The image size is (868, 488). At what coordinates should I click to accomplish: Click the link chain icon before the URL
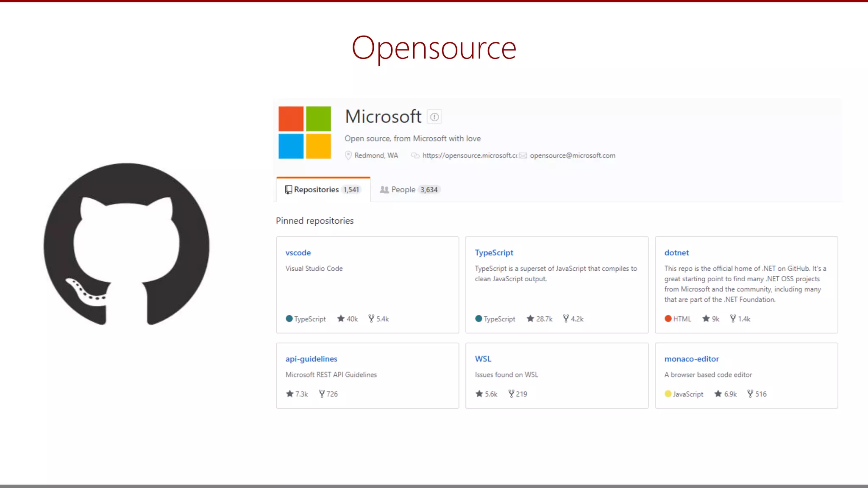[415, 155]
